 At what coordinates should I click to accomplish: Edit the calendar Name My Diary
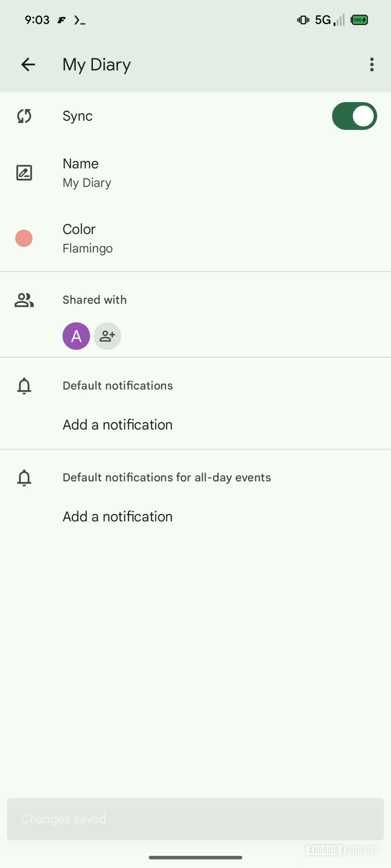pos(87,173)
